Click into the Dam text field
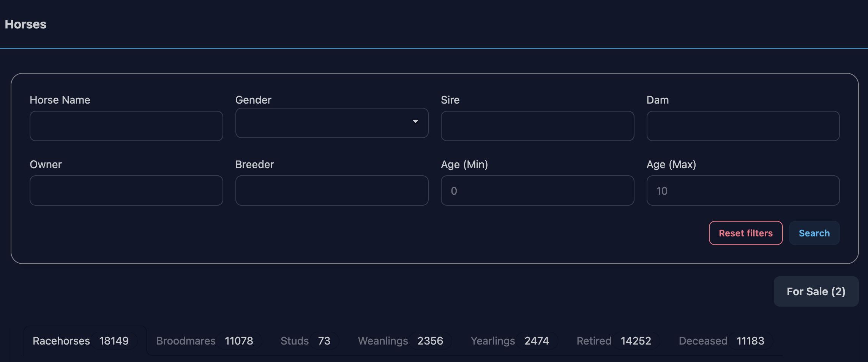868x362 pixels. [x=743, y=126]
